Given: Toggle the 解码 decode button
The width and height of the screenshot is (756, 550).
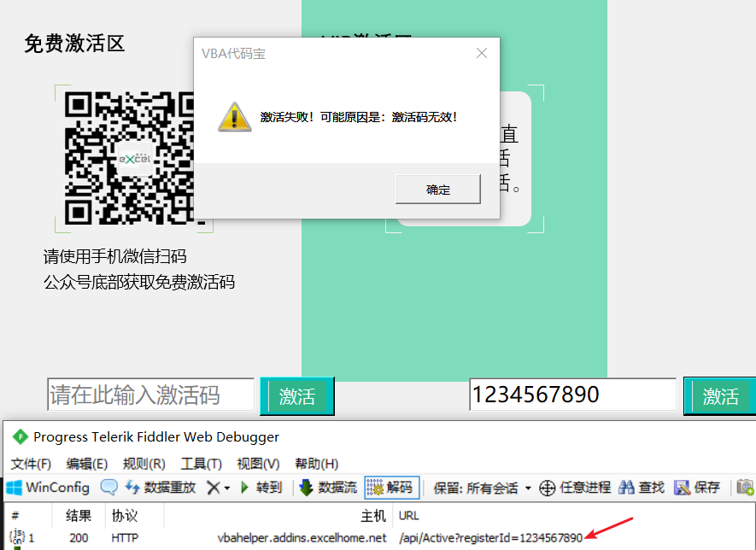Looking at the screenshot, I should pos(391,488).
